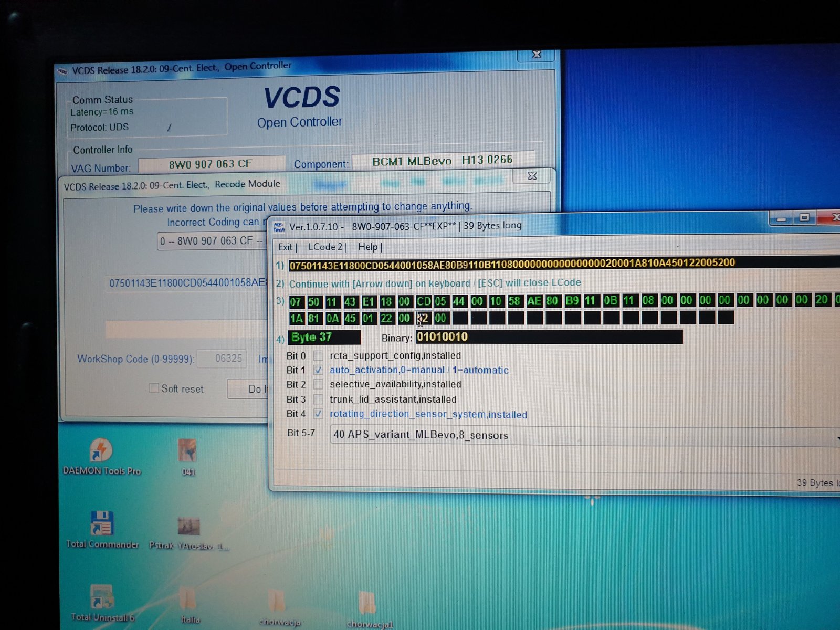Select byte cell showing 43

(350, 302)
